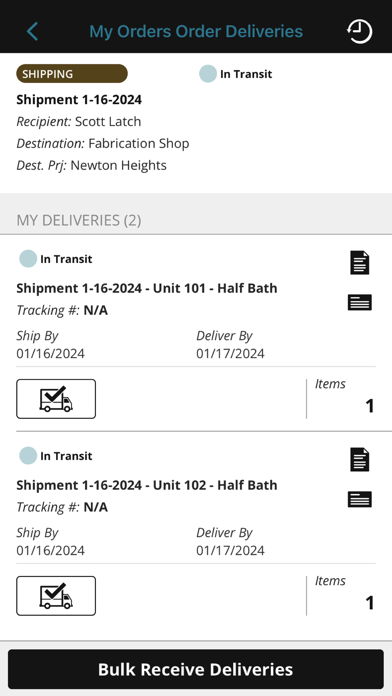Open the history clock icon
The height and width of the screenshot is (696, 392).
coord(359,32)
